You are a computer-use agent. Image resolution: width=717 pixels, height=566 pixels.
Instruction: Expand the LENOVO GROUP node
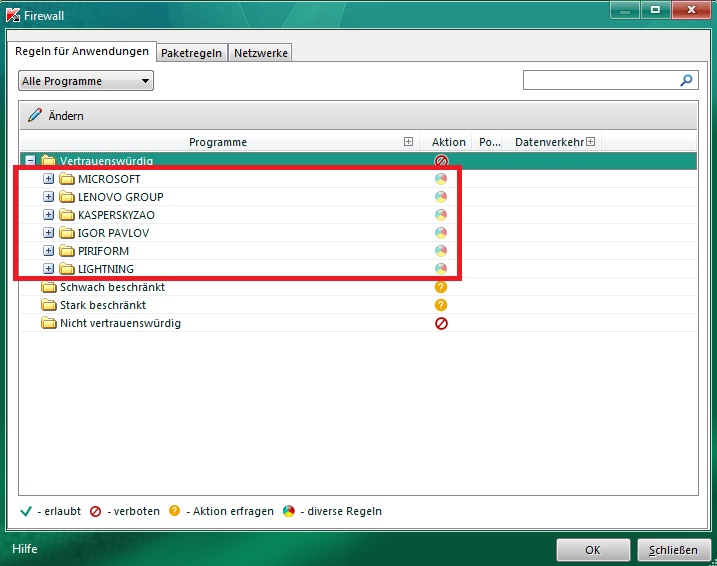[48, 197]
